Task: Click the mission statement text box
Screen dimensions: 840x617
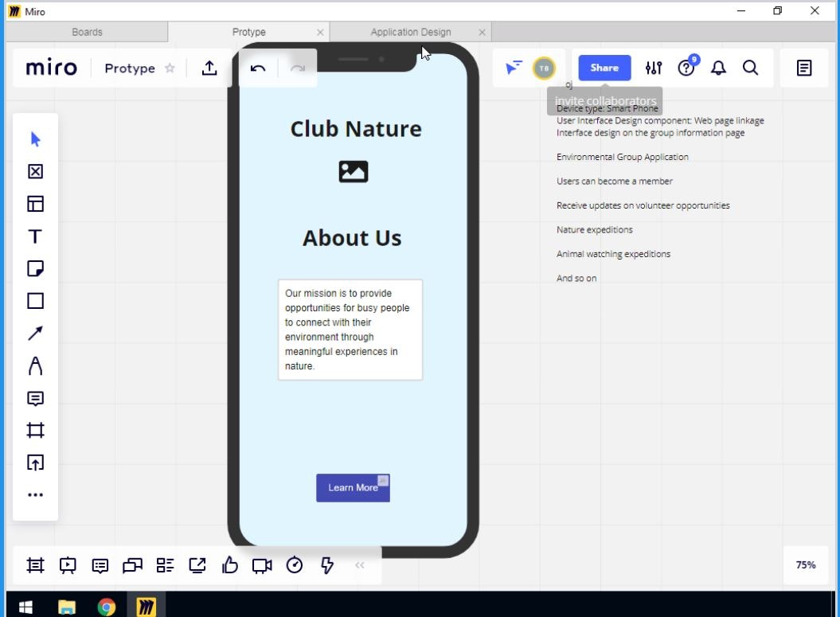Action: tap(350, 330)
